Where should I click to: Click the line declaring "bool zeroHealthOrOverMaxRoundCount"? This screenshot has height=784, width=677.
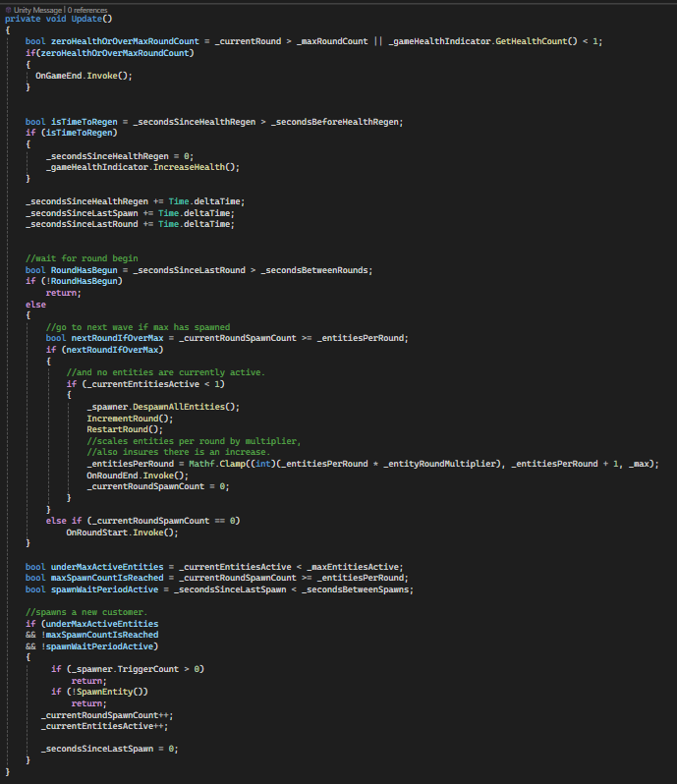[314, 41]
